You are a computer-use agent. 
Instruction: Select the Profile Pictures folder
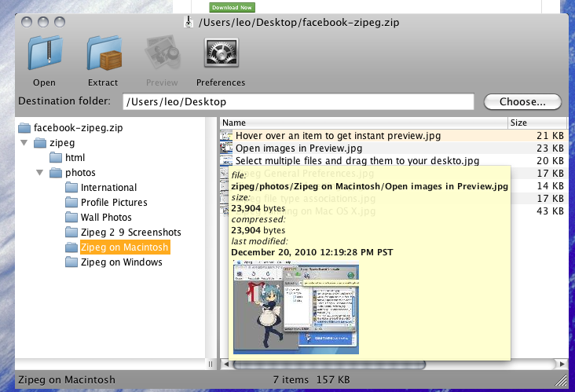pyautogui.click(x=113, y=203)
